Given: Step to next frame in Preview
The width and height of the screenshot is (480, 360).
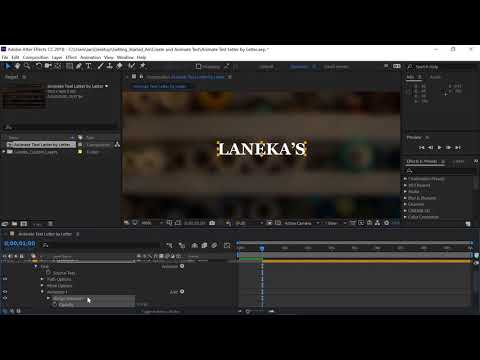Looking at the screenshot, I should click(449, 147).
